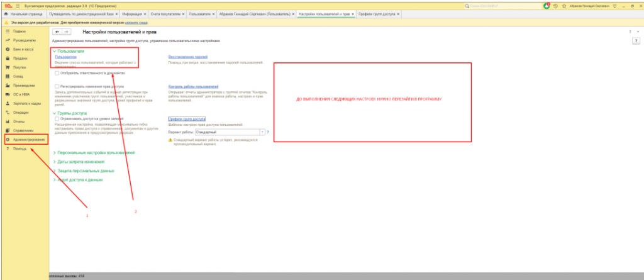Viewport: 644px width, 280px height.
Task: Open Зарплата и кадры section
Action: pos(26,104)
